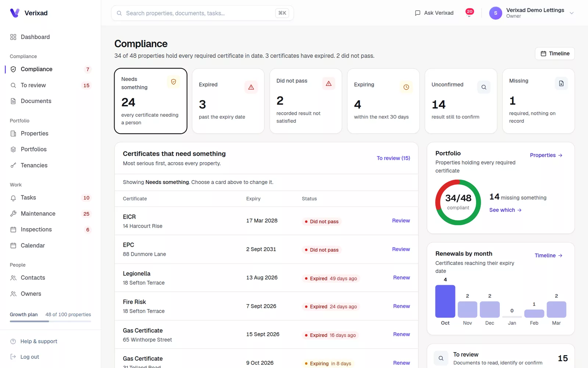Open notifications bell showing 20

[x=469, y=13]
